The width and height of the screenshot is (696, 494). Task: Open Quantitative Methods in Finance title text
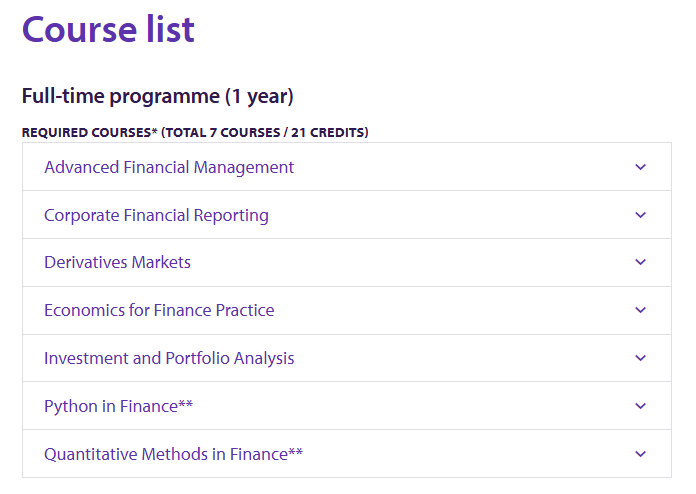point(166,454)
